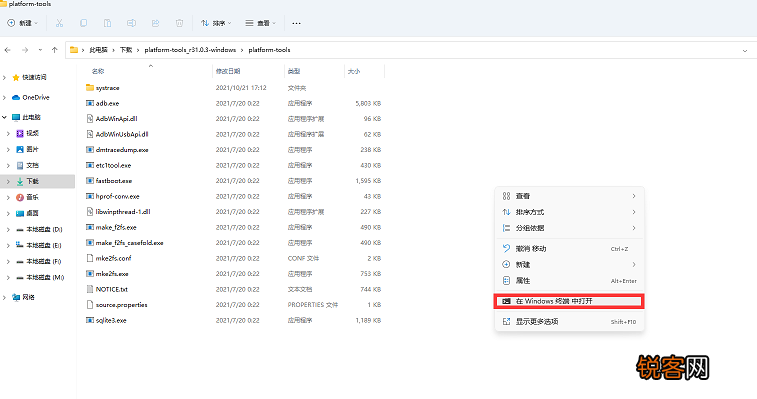Select the AdbWinApi.dll file
This screenshot has height=399, width=757.
(112, 119)
